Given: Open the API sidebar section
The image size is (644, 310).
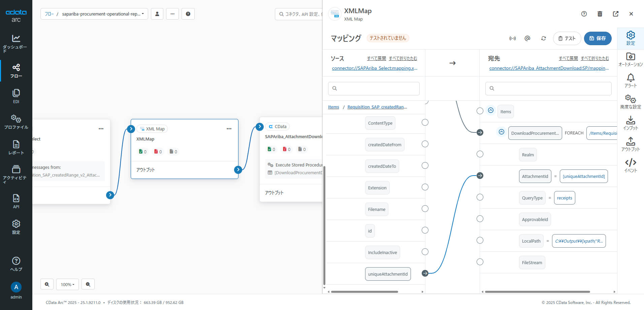Looking at the screenshot, I should [x=16, y=201].
